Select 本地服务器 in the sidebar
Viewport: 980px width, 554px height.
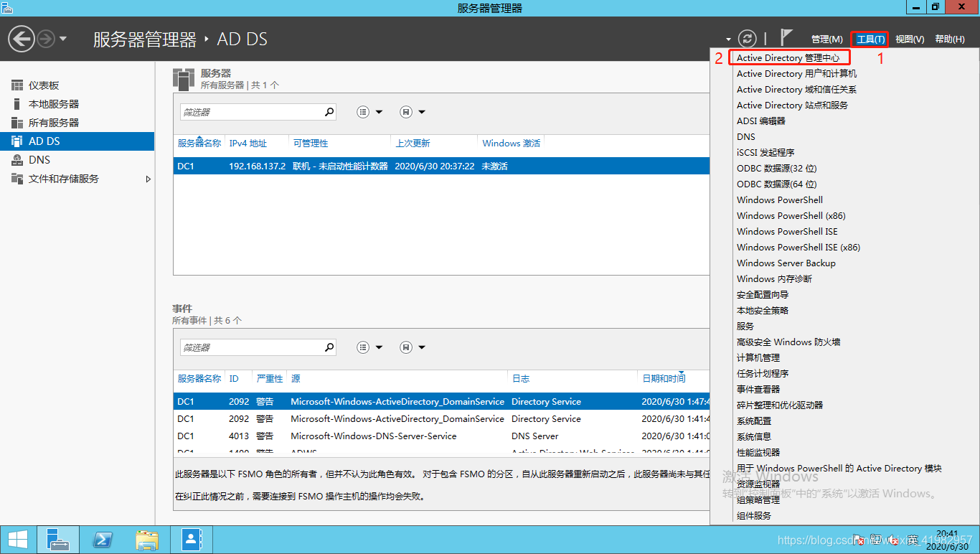[77, 104]
